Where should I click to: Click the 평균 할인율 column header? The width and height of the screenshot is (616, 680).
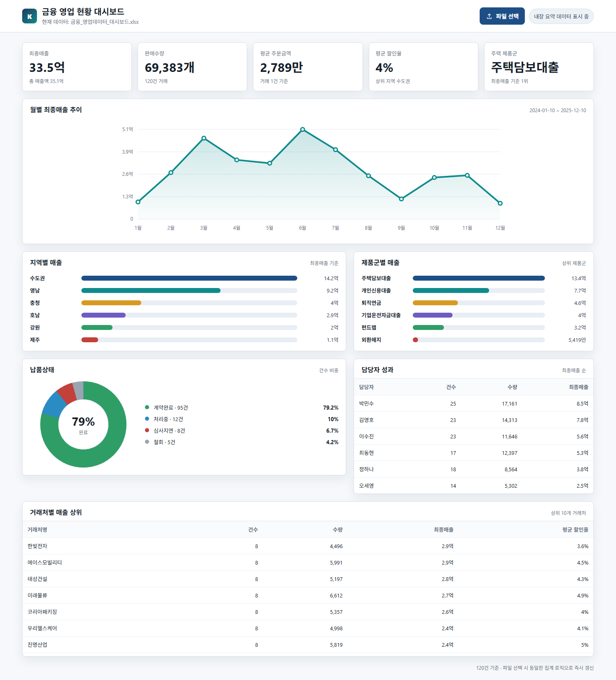point(575,530)
